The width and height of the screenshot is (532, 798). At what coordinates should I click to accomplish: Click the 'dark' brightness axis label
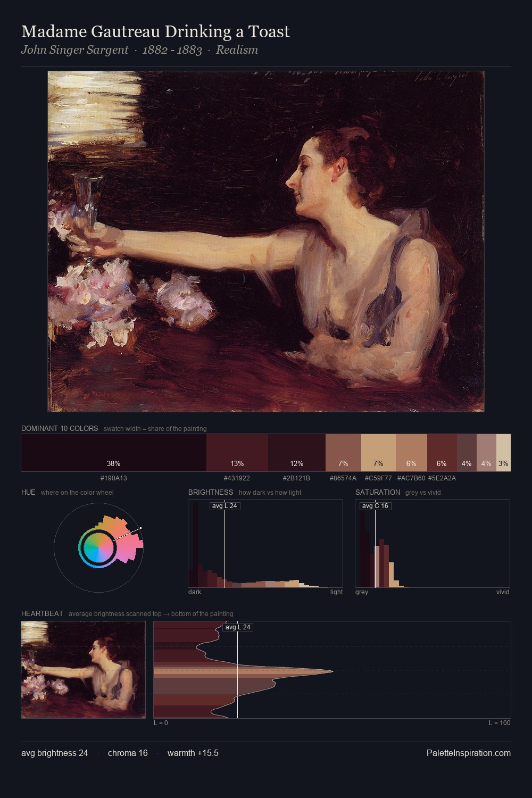[x=195, y=592]
